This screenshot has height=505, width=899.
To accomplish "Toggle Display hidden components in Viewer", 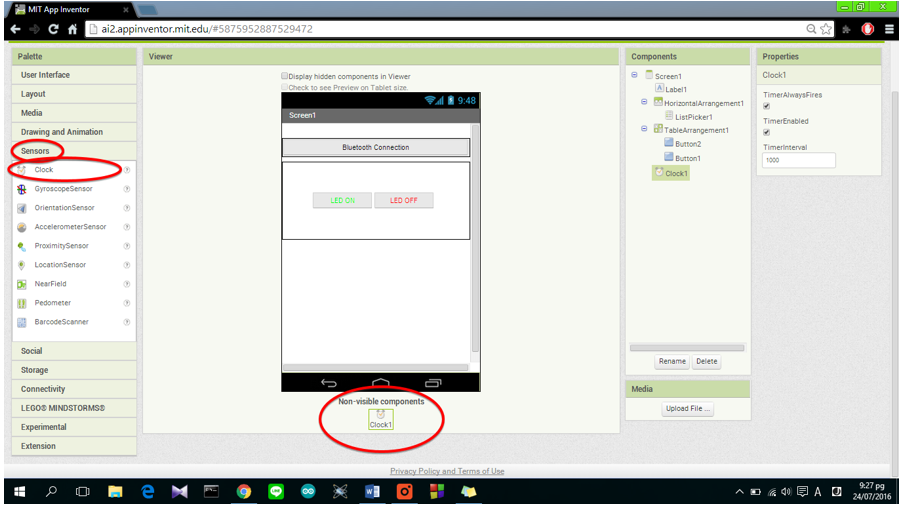I will (284, 76).
